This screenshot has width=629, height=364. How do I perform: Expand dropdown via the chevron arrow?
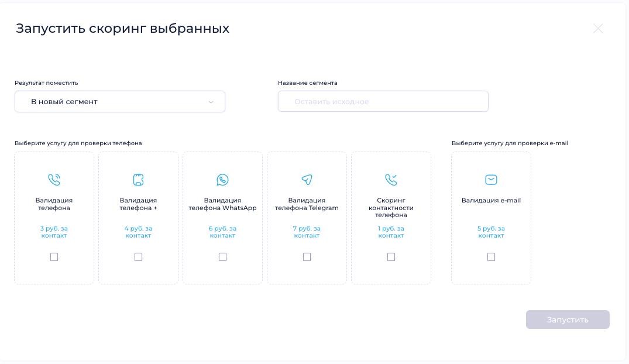pyautogui.click(x=211, y=102)
